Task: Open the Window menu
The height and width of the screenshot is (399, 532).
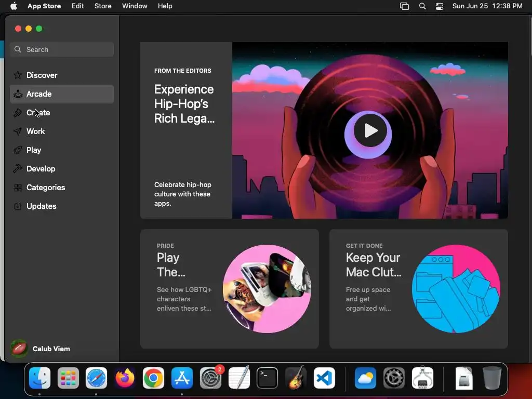Action: coord(135,6)
